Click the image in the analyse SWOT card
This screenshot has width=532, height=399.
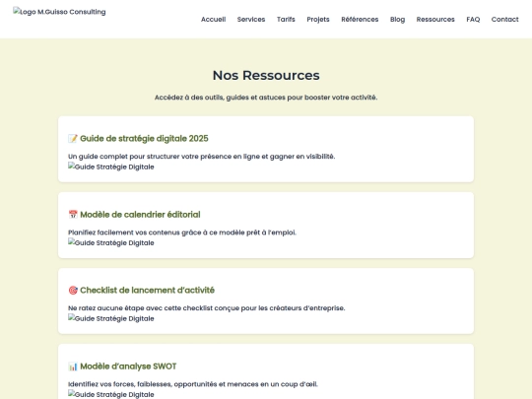point(111,394)
